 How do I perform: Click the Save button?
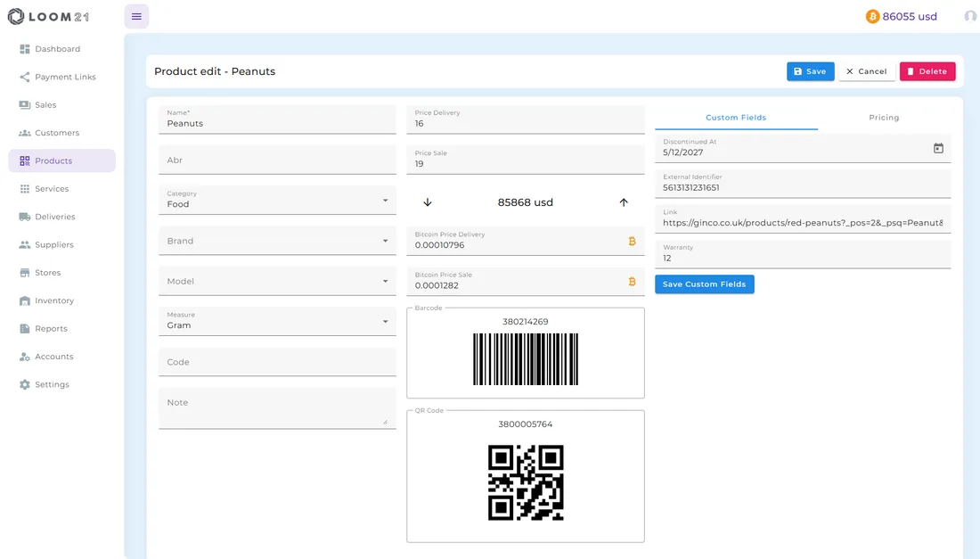[810, 71]
